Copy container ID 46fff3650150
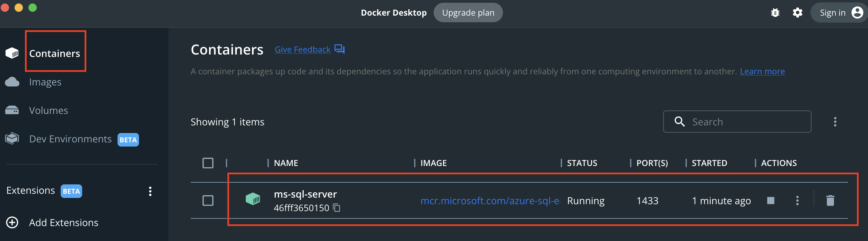The height and width of the screenshot is (241, 868). 337,208
